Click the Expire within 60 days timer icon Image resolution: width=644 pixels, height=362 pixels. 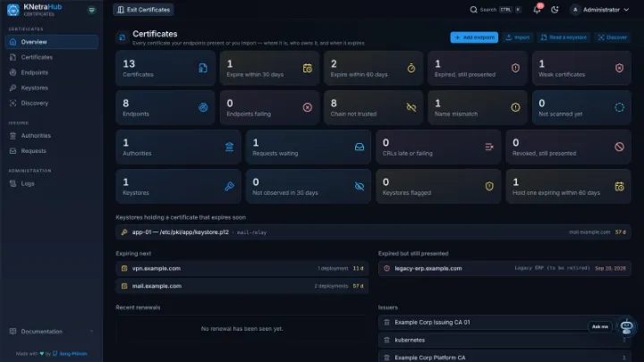(411, 68)
